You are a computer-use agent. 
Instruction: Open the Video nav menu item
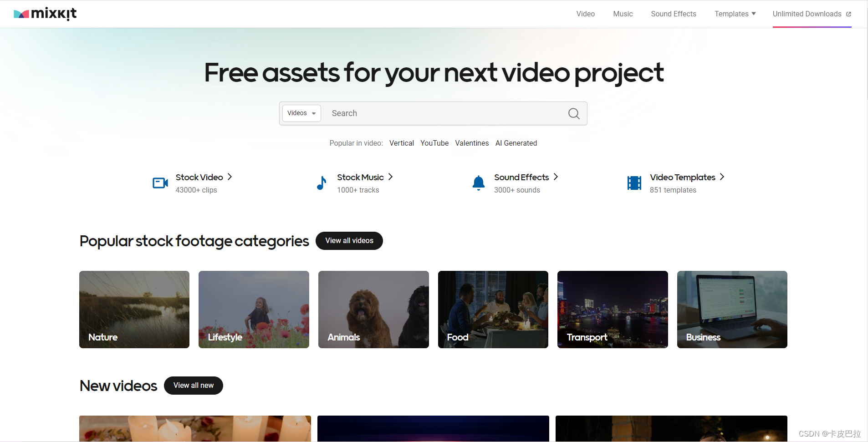click(586, 14)
